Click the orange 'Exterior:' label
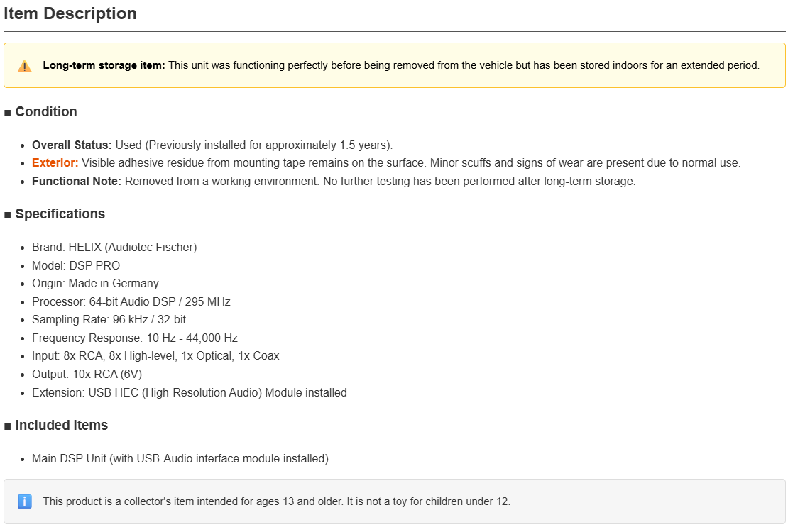This screenshot has height=532, width=788. [55, 162]
